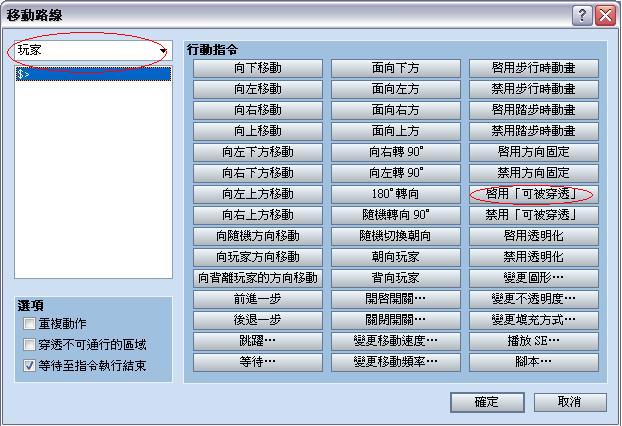Choose 向左上方移動 button
The height and width of the screenshot is (426, 622).
pos(258,194)
